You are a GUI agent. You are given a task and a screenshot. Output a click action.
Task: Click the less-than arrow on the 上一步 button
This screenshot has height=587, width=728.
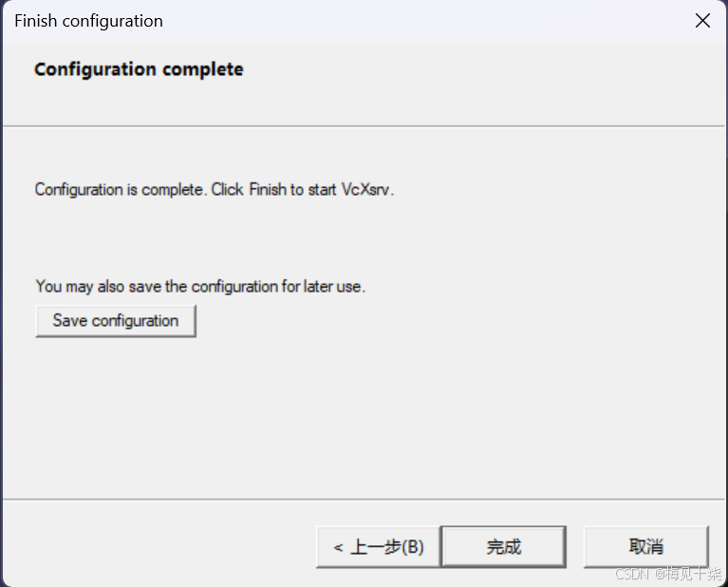pos(339,547)
